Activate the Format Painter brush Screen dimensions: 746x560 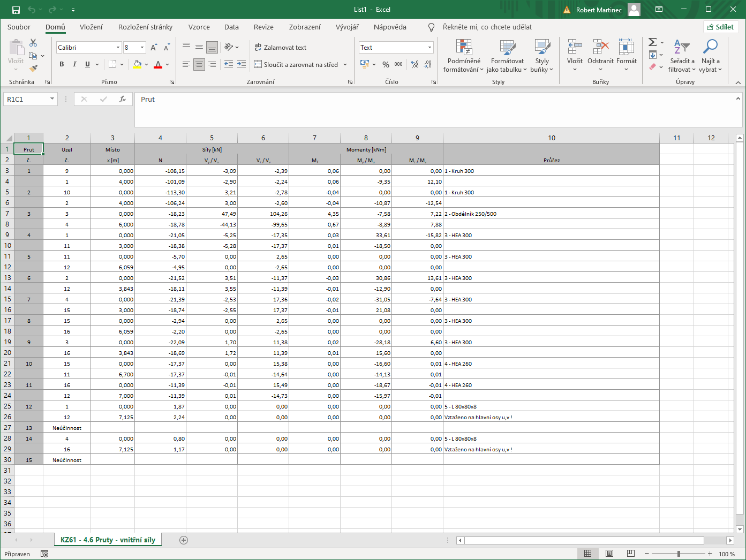(33, 68)
